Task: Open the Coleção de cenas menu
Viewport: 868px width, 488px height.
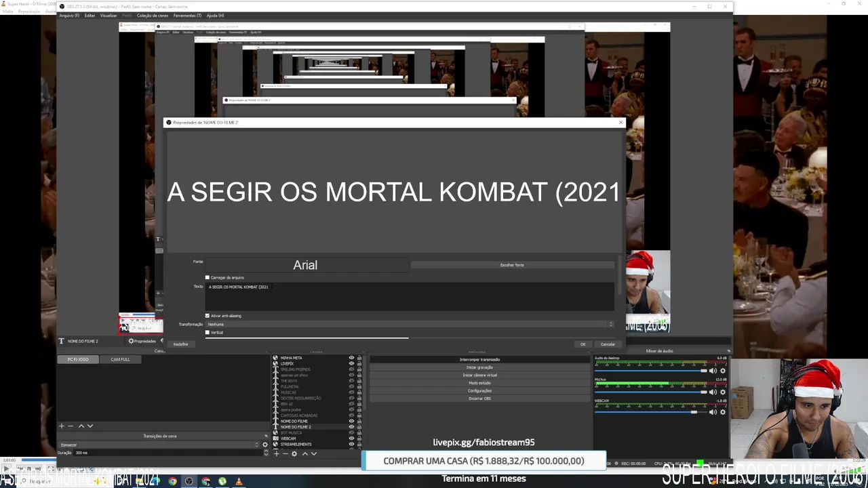Action: (x=153, y=16)
